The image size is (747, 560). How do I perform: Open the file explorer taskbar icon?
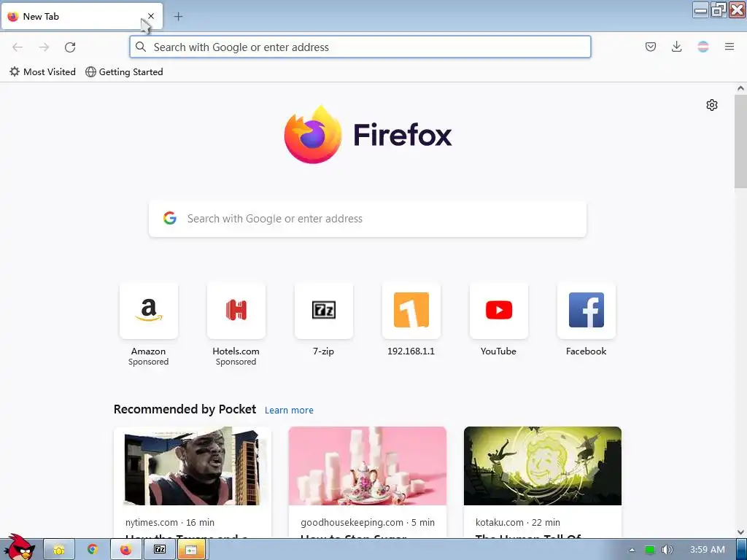(x=59, y=550)
